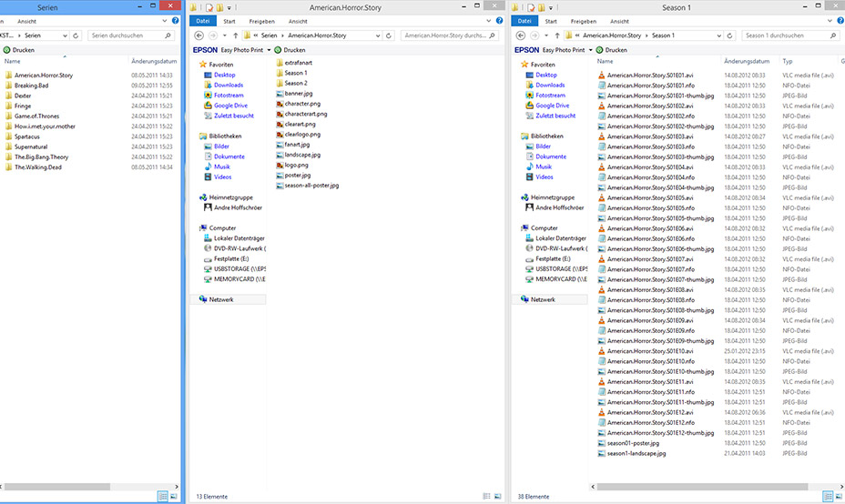The image size is (845, 504).
Task: Select Musik library in American.Horror.Story sidebar
Action: coord(218,166)
